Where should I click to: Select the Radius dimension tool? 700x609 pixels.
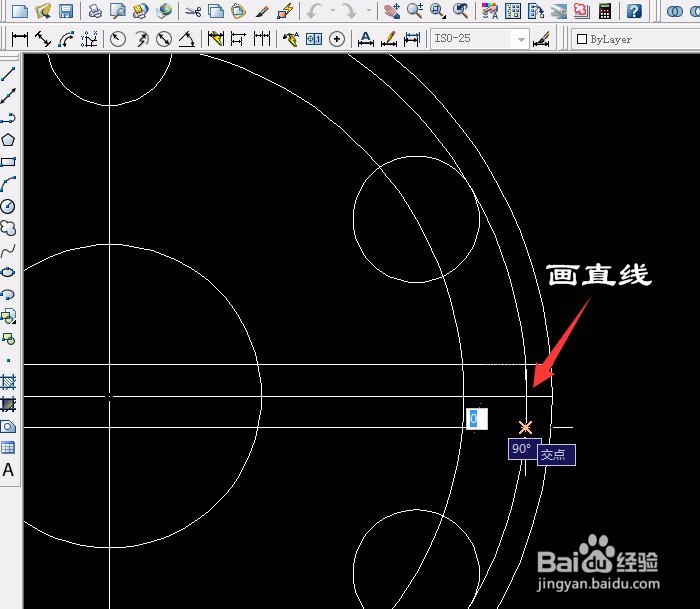(118, 39)
